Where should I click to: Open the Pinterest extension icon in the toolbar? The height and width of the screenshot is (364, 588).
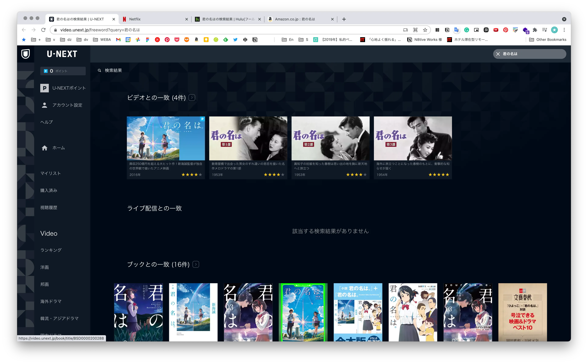point(505,30)
